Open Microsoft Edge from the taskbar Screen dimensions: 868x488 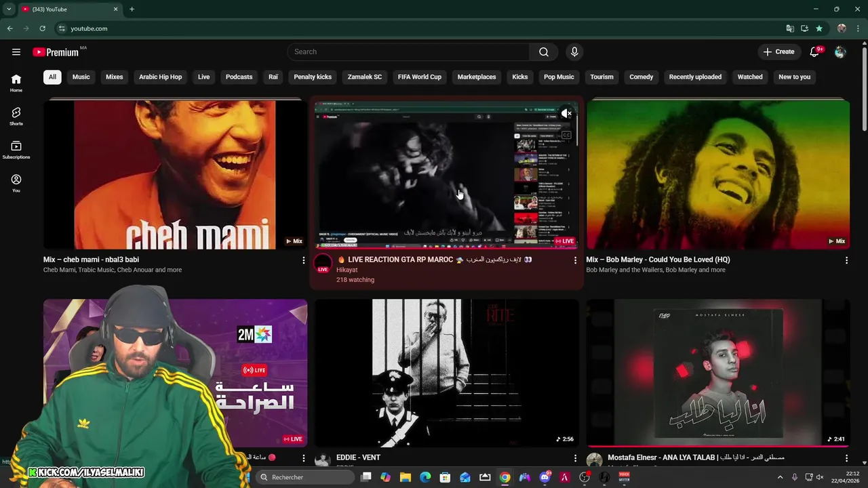(425, 477)
